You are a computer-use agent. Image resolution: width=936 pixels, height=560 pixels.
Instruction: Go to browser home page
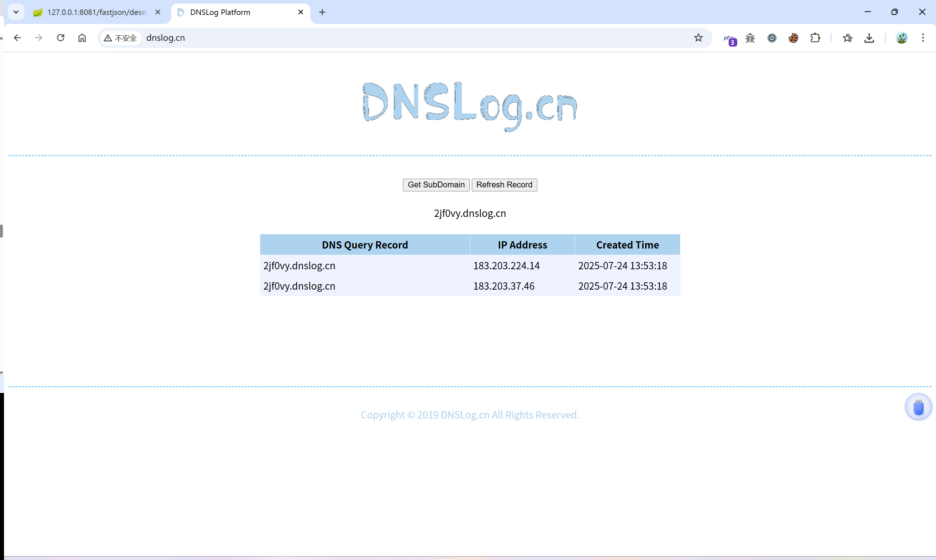pos(82,38)
